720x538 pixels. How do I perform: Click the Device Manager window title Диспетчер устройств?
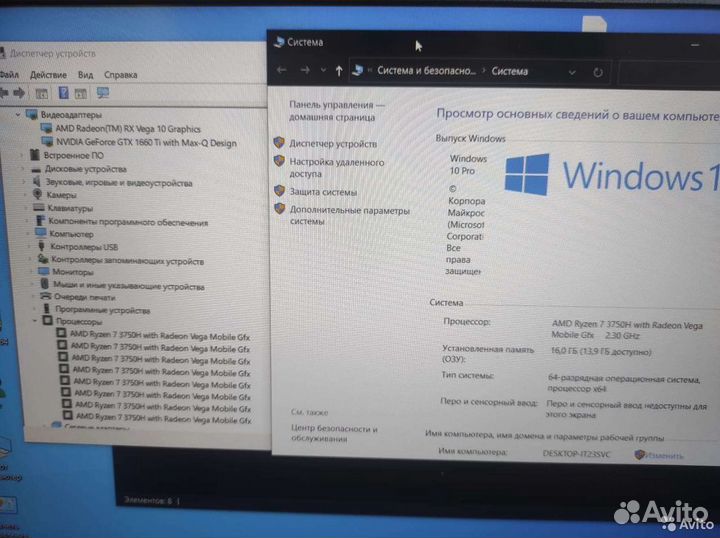click(53, 53)
